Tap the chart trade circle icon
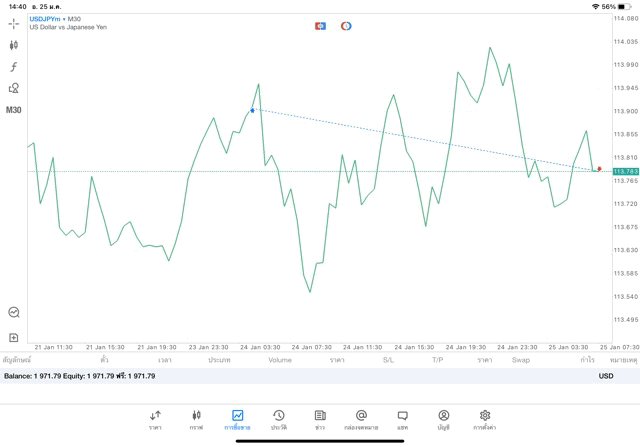Screen dimensions: 640x447 [x=14, y=312]
